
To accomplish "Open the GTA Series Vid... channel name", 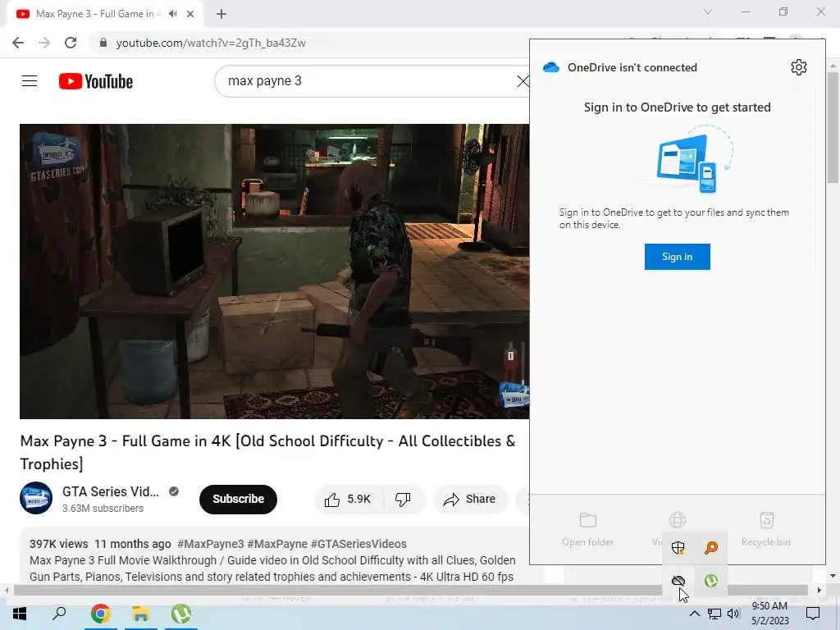I will pyautogui.click(x=111, y=491).
